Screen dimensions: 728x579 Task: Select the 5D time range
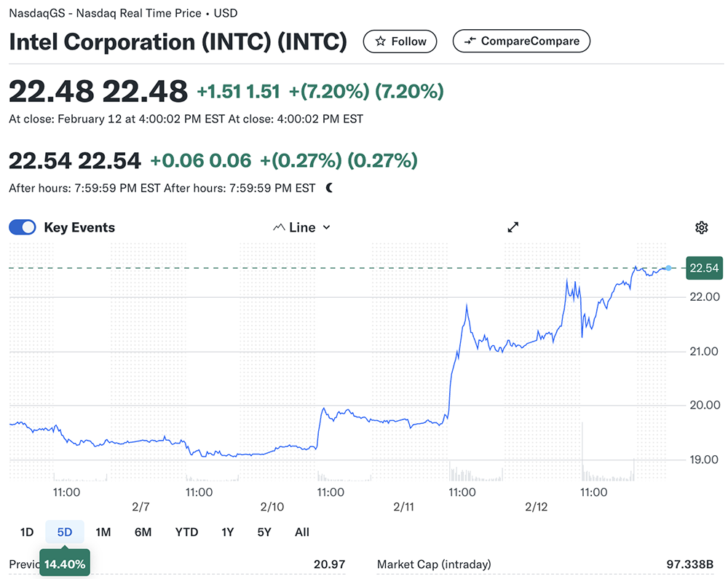(64, 532)
